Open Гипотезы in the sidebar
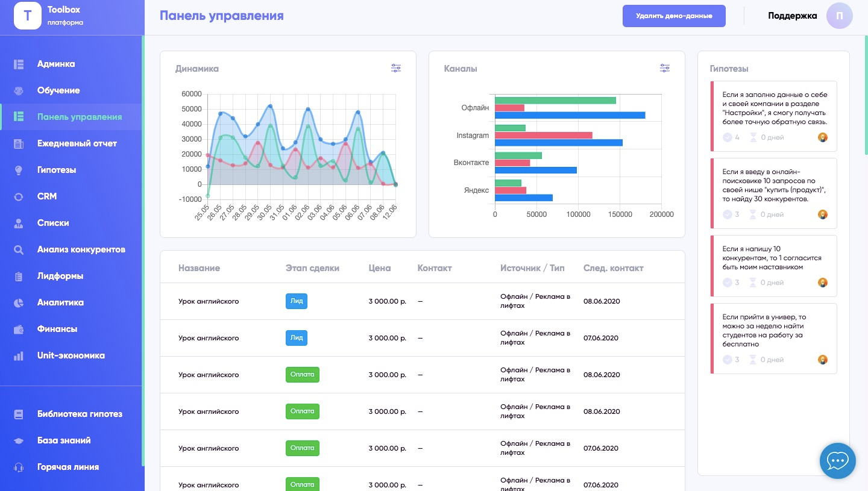Screen dimensions: 868x491 click(71, 170)
